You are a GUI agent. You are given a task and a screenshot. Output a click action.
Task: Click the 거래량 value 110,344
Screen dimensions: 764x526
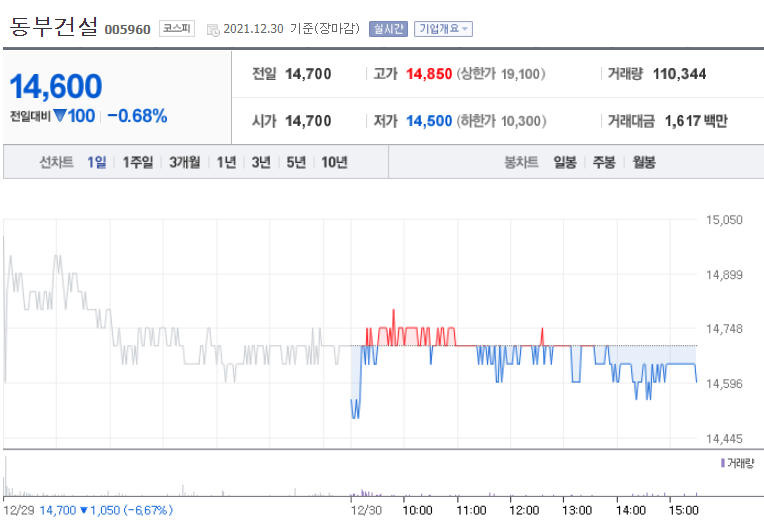click(679, 74)
